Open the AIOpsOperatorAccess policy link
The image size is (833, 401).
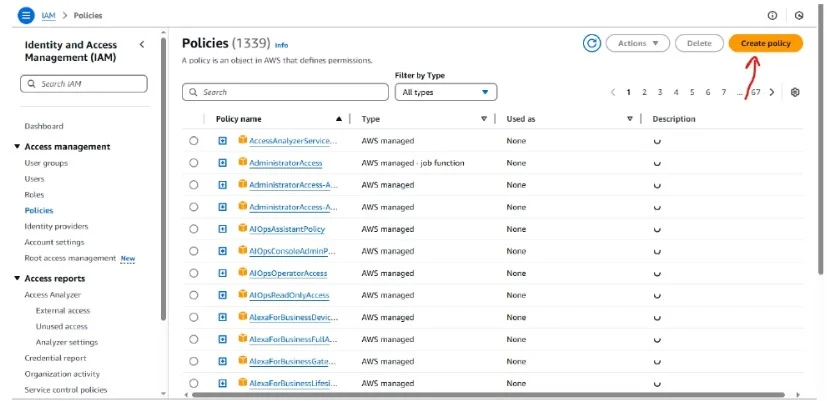288,273
